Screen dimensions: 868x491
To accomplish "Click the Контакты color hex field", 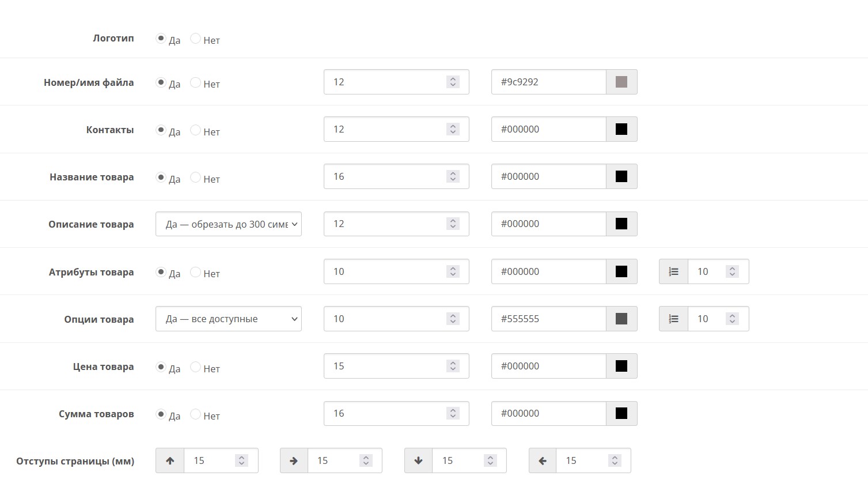I will click(x=548, y=129).
